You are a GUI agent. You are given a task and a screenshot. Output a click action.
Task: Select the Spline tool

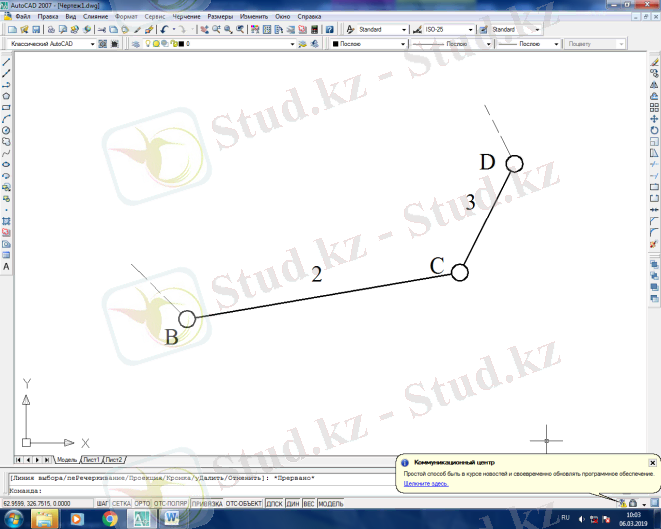6,153
